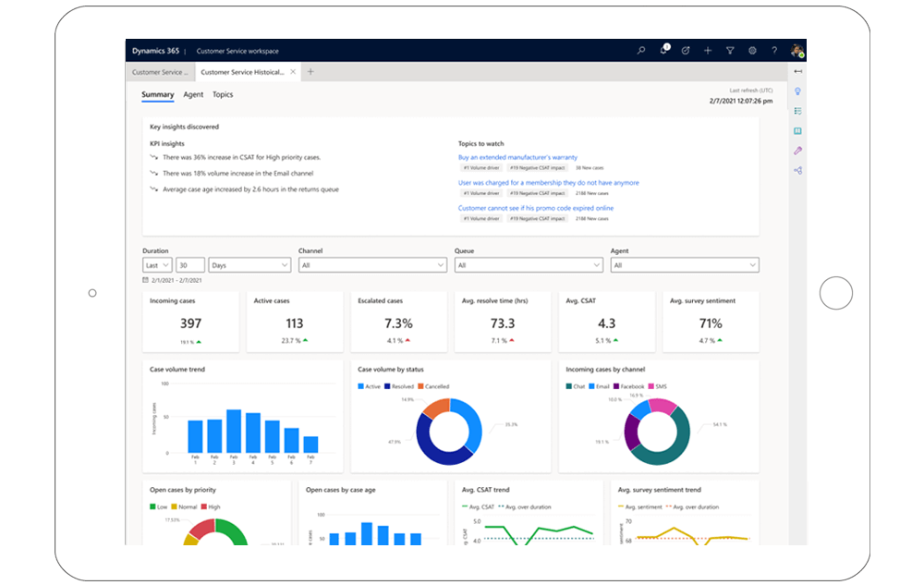
Task: Click the Avg. survey sentiment 71% value
Action: (x=711, y=323)
